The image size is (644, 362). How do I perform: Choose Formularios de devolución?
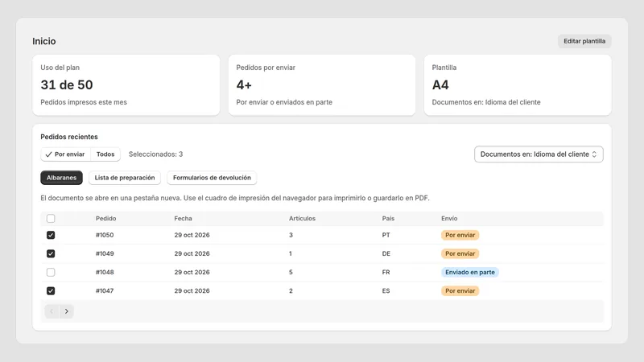[212, 178]
